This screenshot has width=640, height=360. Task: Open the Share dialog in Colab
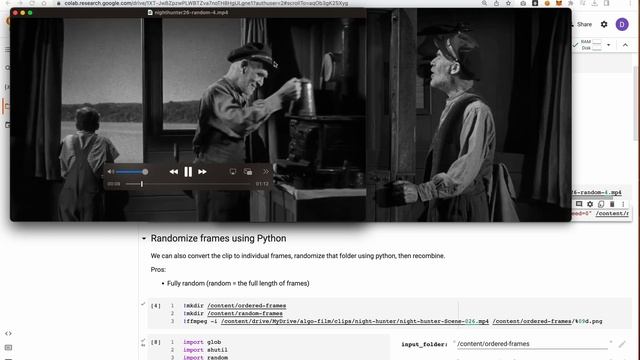pyautogui.click(x=584, y=24)
